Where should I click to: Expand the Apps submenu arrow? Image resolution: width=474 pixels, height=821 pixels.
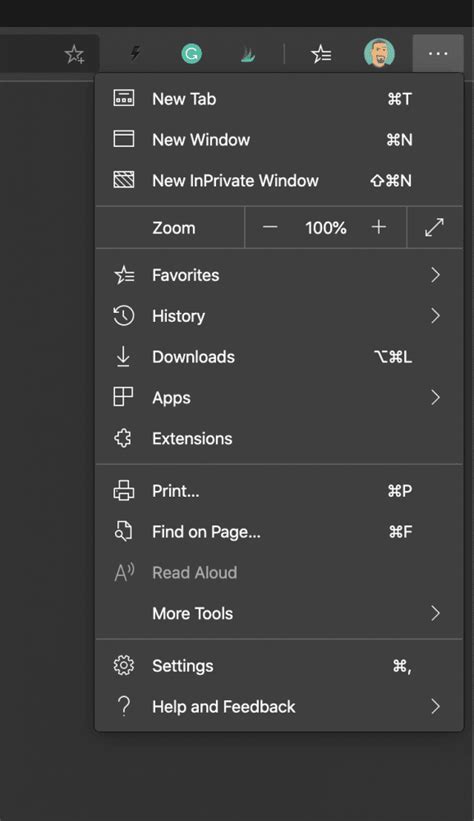(435, 397)
